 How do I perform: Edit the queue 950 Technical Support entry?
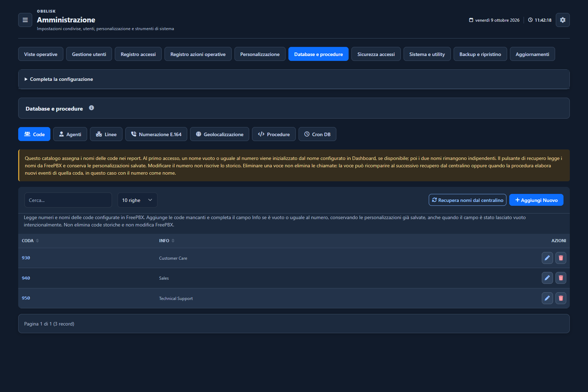[547, 298]
